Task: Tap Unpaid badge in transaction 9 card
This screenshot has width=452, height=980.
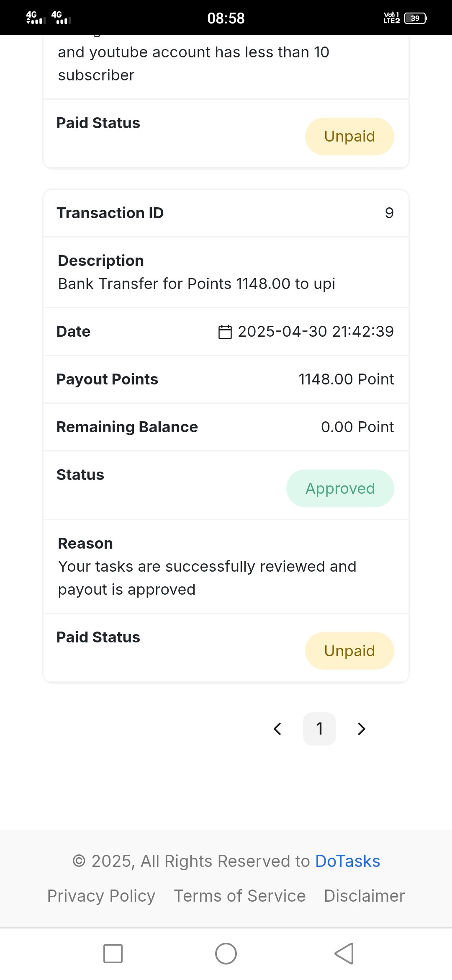Action: (349, 651)
